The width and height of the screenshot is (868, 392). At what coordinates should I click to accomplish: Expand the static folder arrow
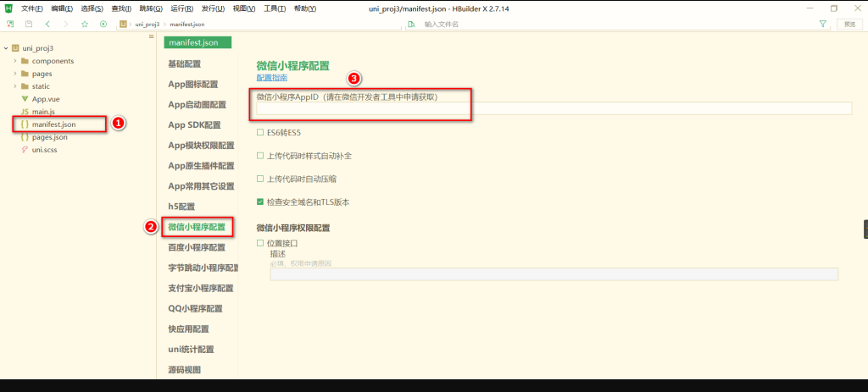pyautogui.click(x=15, y=86)
